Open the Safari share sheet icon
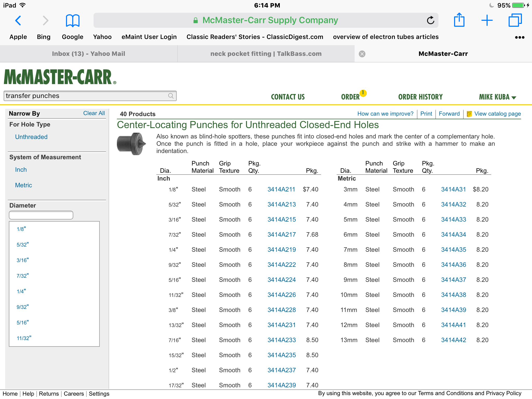 tap(459, 20)
